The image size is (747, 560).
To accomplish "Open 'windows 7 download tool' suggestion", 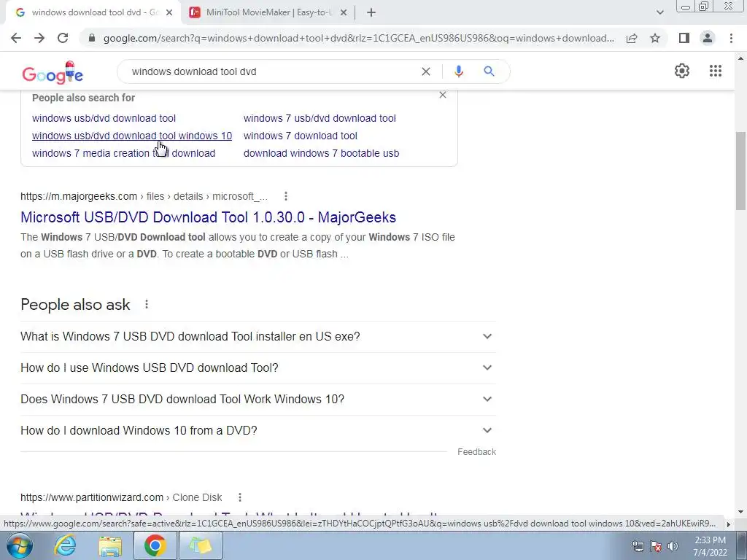I will (x=300, y=136).
